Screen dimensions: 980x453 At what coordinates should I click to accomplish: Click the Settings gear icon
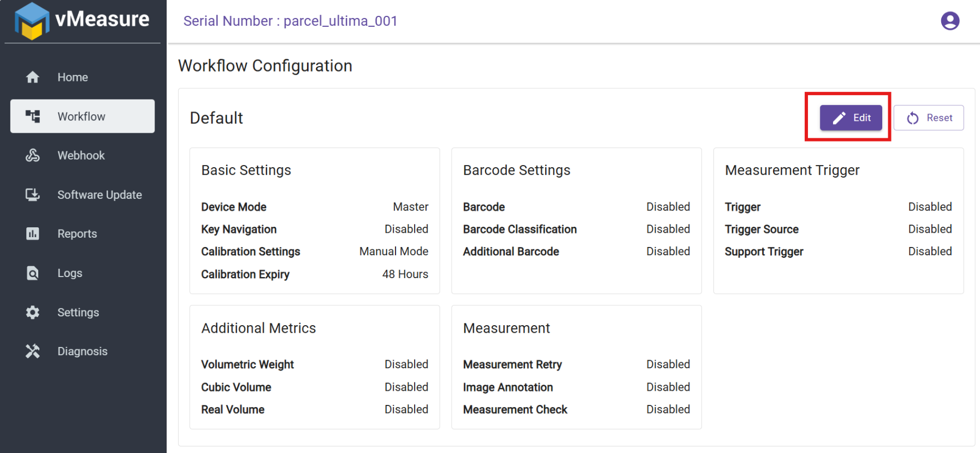click(33, 312)
